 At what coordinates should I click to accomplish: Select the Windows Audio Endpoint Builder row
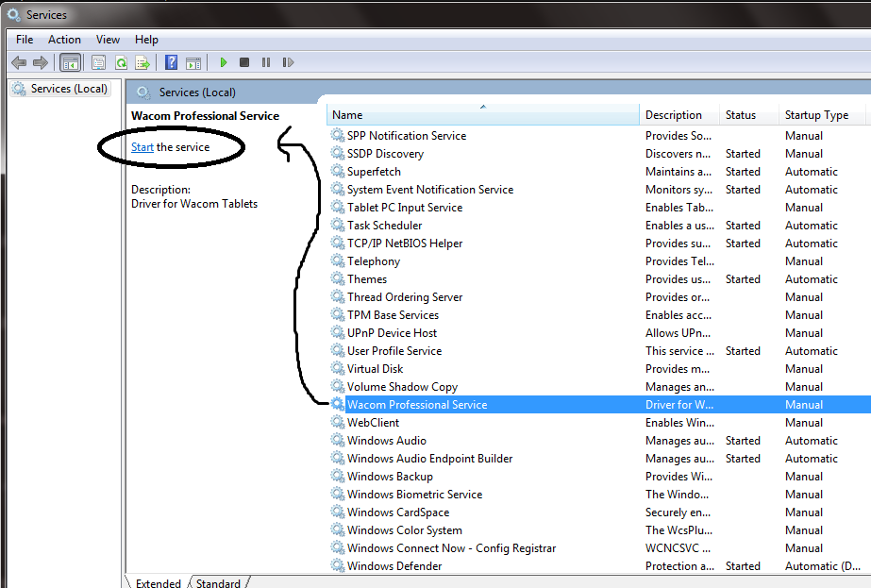pyautogui.click(x=599, y=458)
